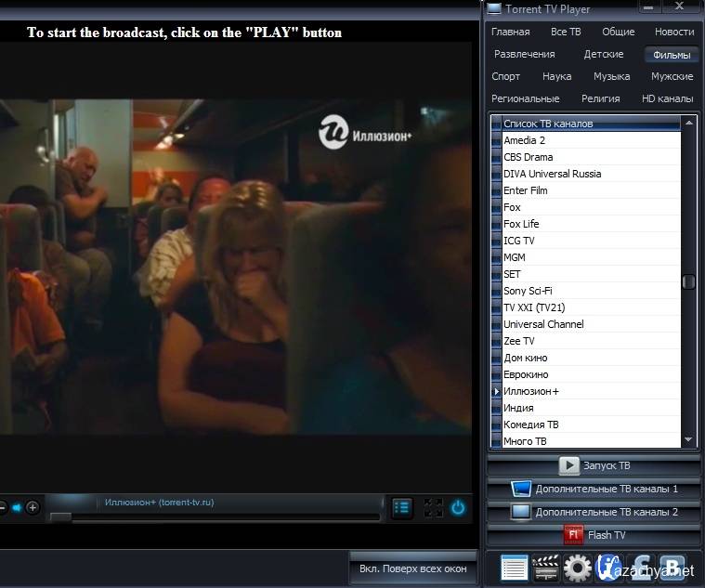Enter fullscreen mode with the expand icon
The height and width of the screenshot is (588, 705).
click(x=433, y=507)
